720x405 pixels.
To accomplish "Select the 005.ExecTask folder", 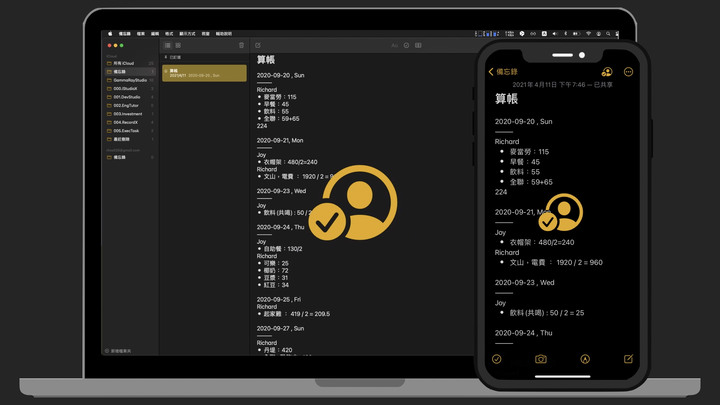I will click(x=130, y=131).
